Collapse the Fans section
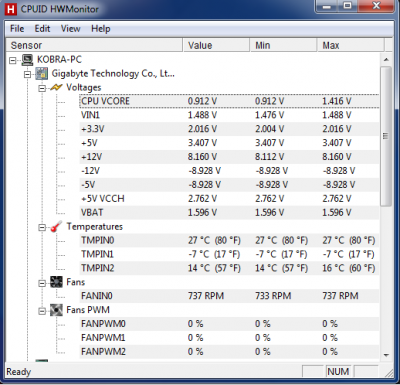The height and width of the screenshot is (385, 400). [x=42, y=283]
